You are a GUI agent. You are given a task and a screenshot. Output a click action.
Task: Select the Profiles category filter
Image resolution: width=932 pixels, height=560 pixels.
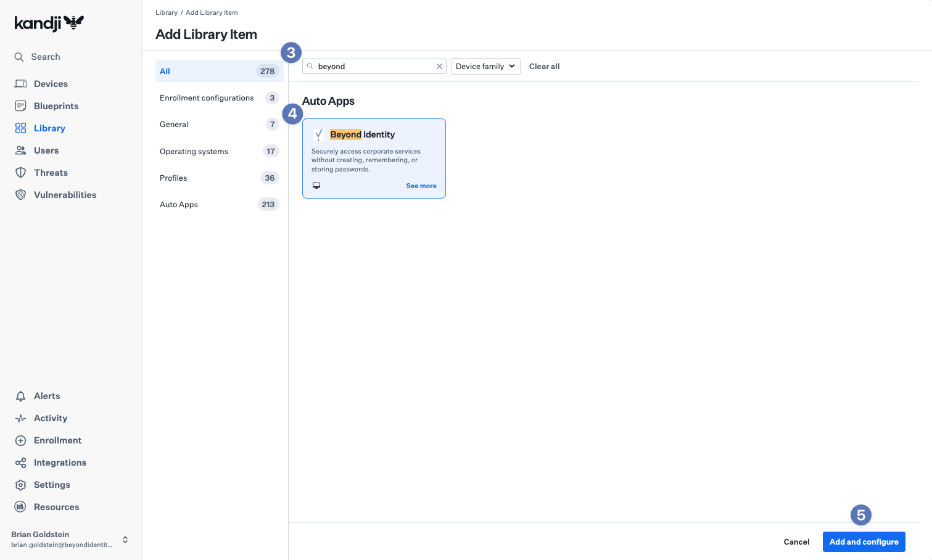click(173, 178)
